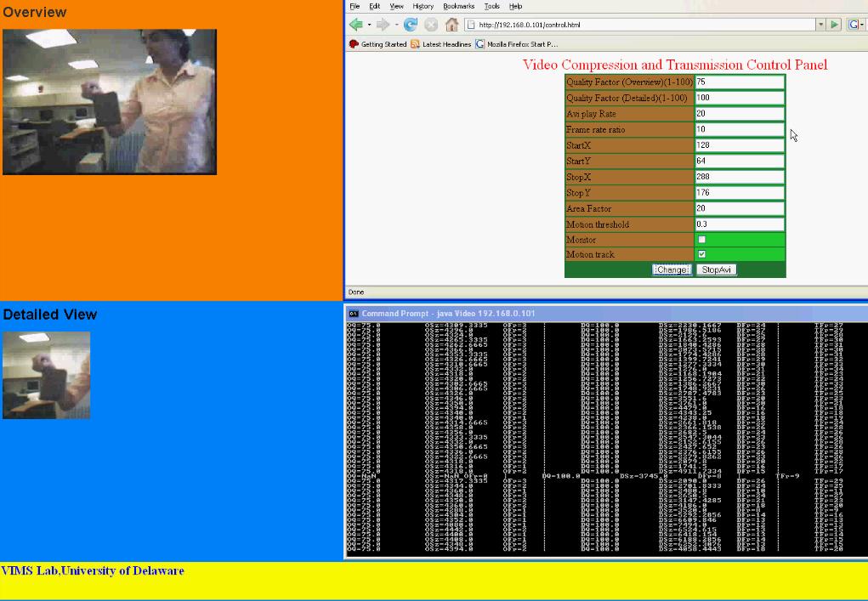Enable the Monitor checkbox

click(x=701, y=240)
